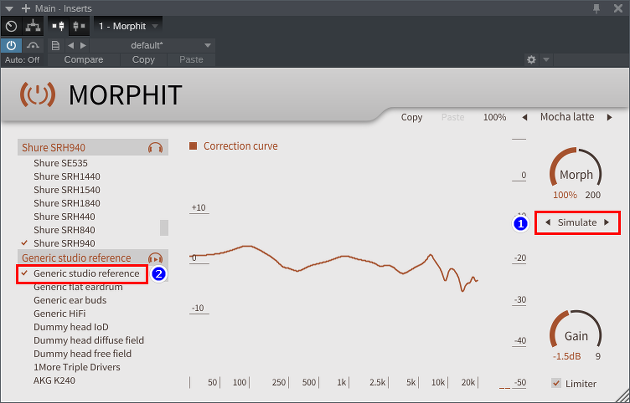The width and height of the screenshot is (630, 403).
Task: Select Dummy head IoD target
Action: click(71, 327)
